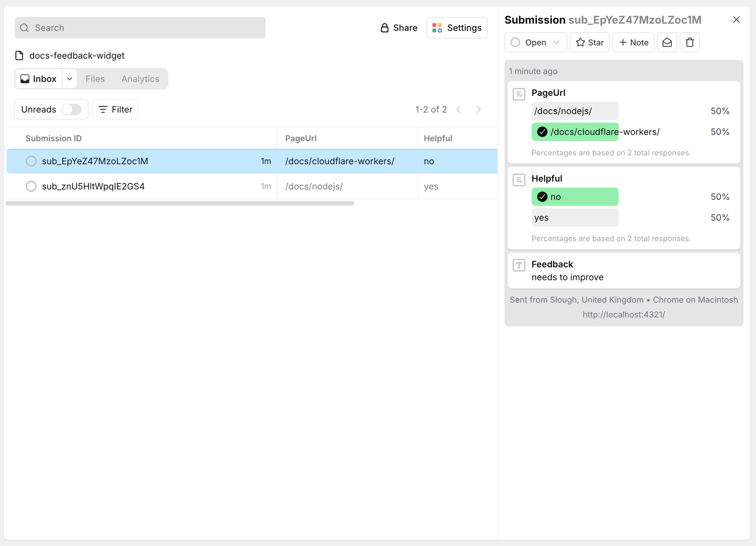
Task: Expand the Inbox view dropdown chevron
Action: 69,79
